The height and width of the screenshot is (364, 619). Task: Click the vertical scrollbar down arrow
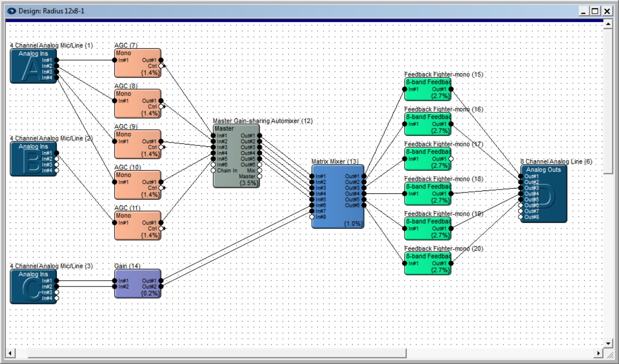click(608, 343)
